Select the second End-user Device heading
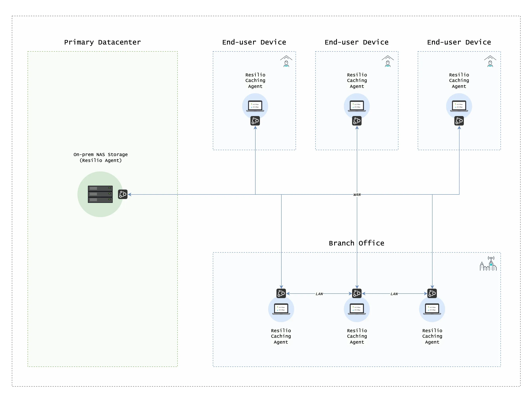This screenshot has height=398, width=532. (x=357, y=42)
